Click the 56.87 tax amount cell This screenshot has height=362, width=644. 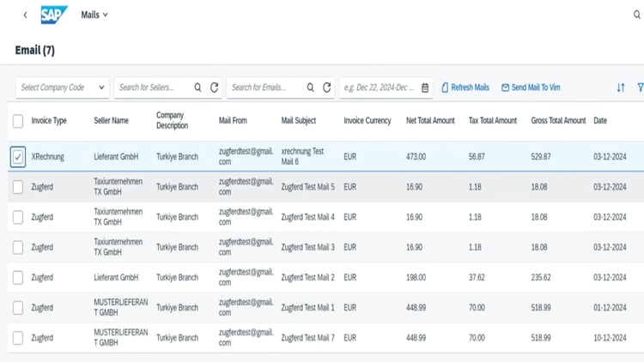point(477,157)
